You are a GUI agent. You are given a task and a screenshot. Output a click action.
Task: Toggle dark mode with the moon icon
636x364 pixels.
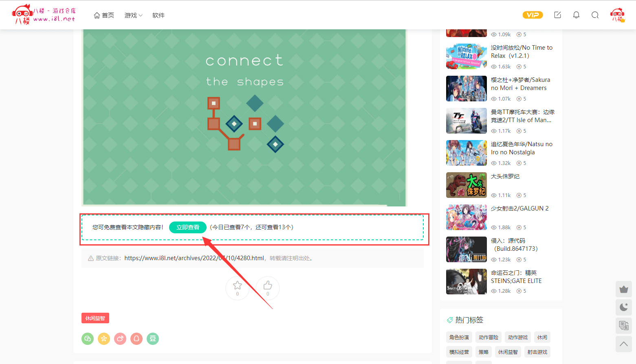[x=623, y=307]
